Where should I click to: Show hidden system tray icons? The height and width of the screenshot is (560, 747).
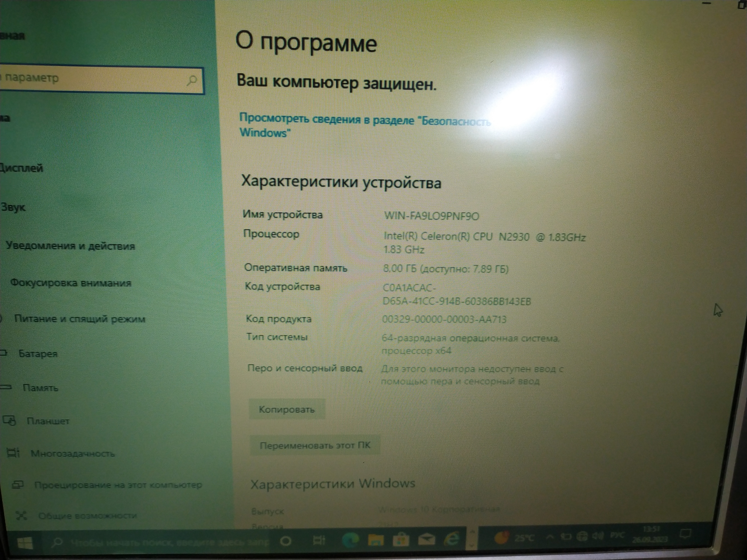point(550,537)
